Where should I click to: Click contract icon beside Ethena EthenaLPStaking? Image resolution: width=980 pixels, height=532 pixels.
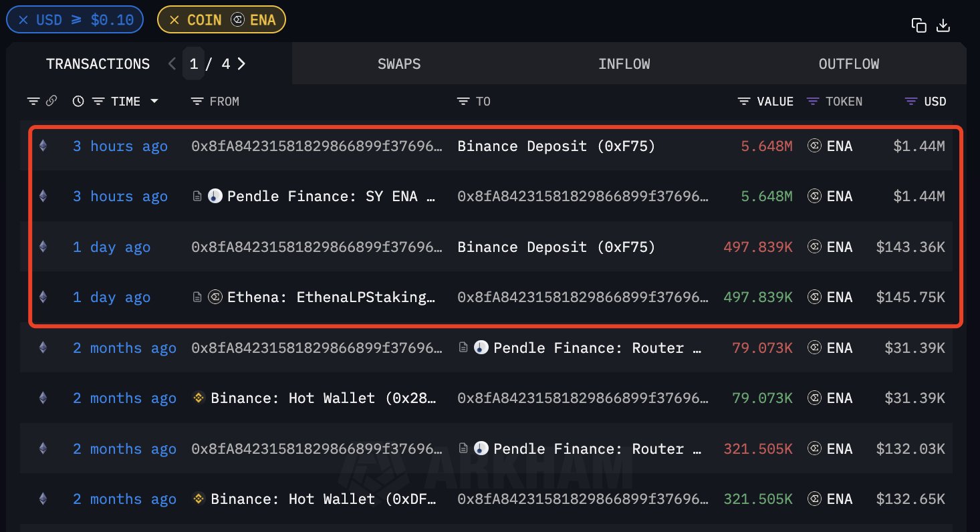(x=197, y=297)
